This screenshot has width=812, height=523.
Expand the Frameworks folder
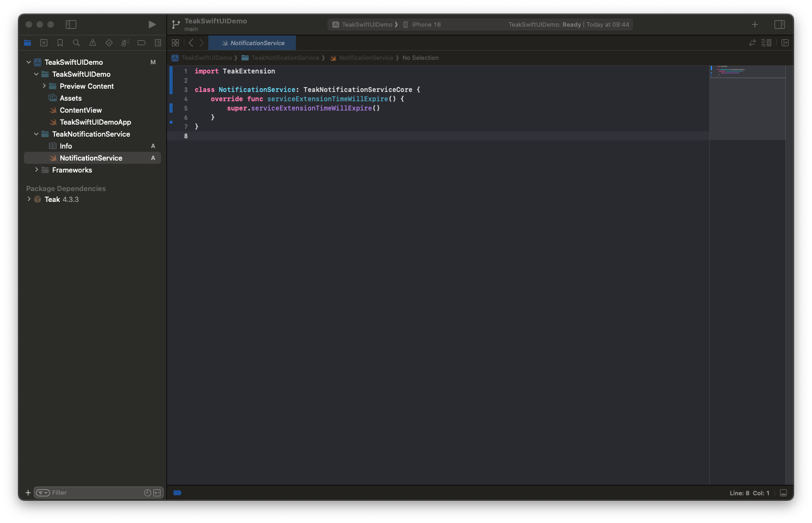click(36, 170)
